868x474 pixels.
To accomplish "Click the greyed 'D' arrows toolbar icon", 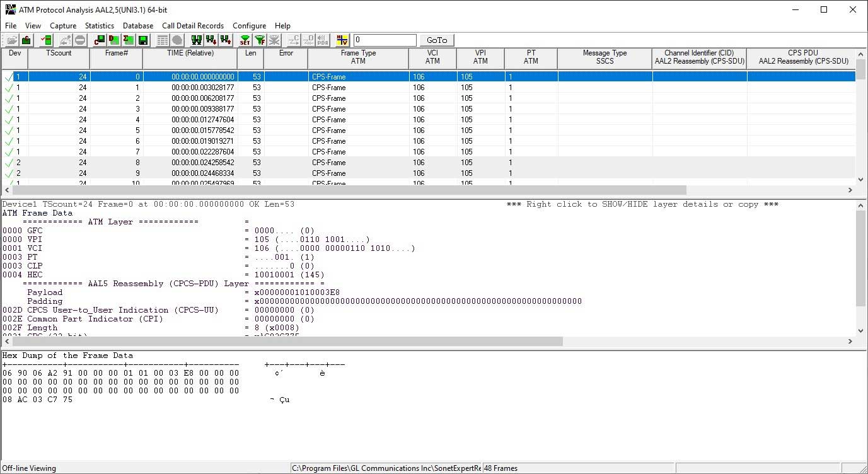I will [x=308, y=40].
